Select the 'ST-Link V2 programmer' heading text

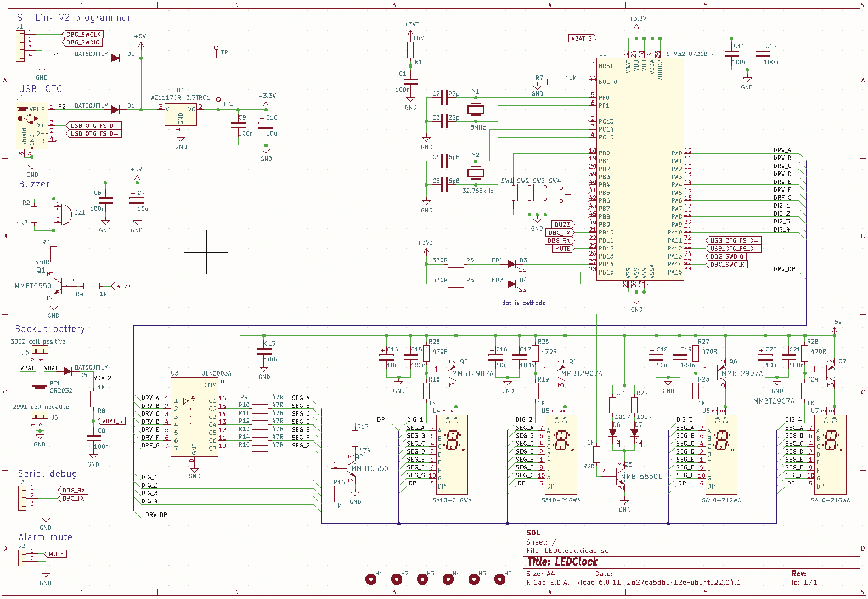point(74,18)
